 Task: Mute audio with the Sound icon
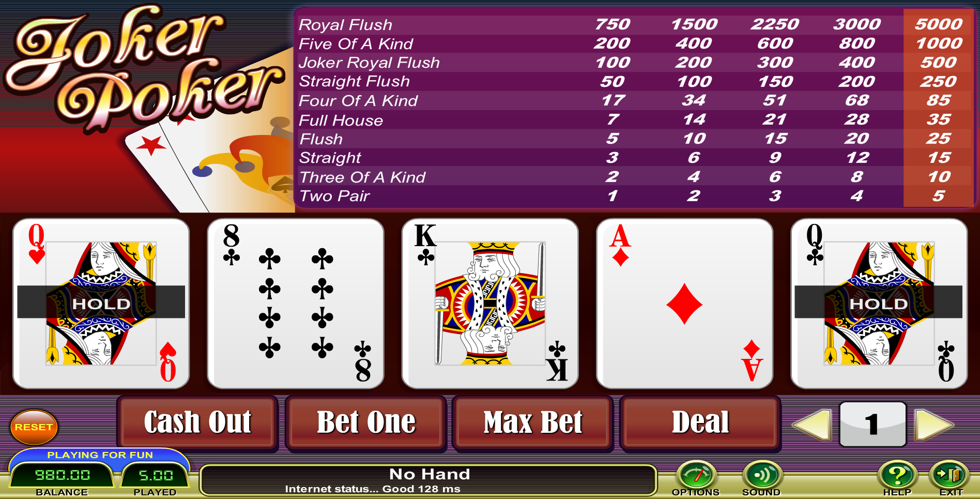(762, 475)
